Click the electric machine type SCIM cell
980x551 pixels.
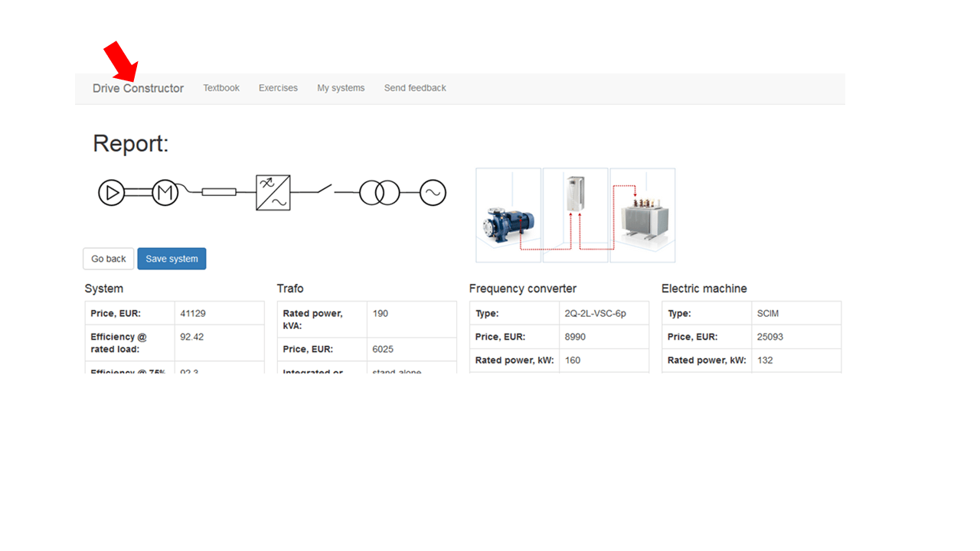point(767,314)
